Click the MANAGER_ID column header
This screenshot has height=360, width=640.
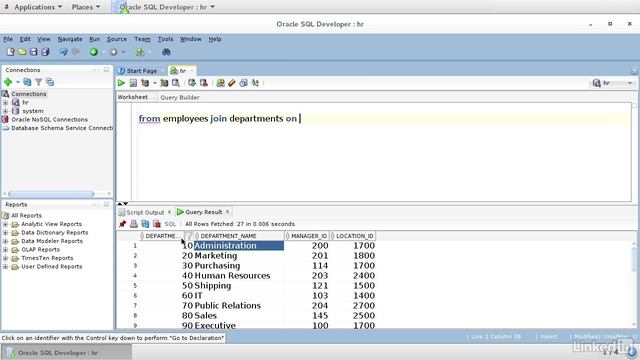click(x=307, y=236)
